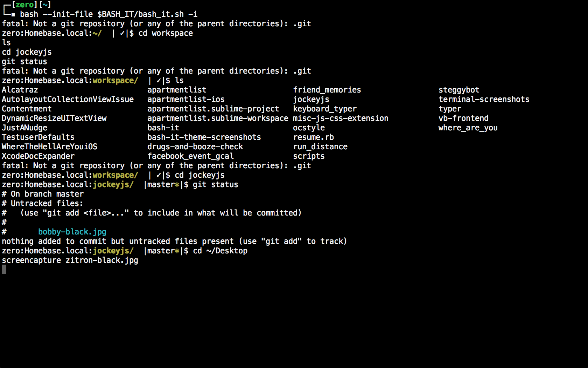
Task: Click the drugs-and-booze-check directory entry
Action: click(x=195, y=147)
